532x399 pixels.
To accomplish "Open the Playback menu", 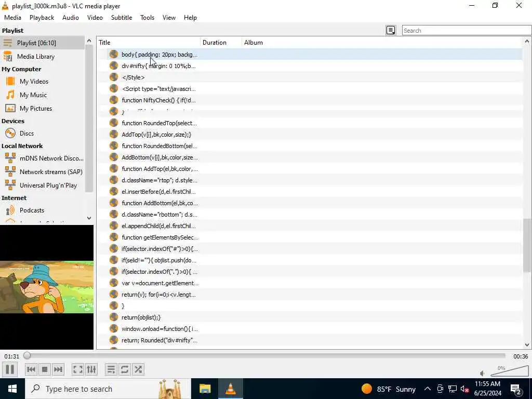I will (x=42, y=18).
